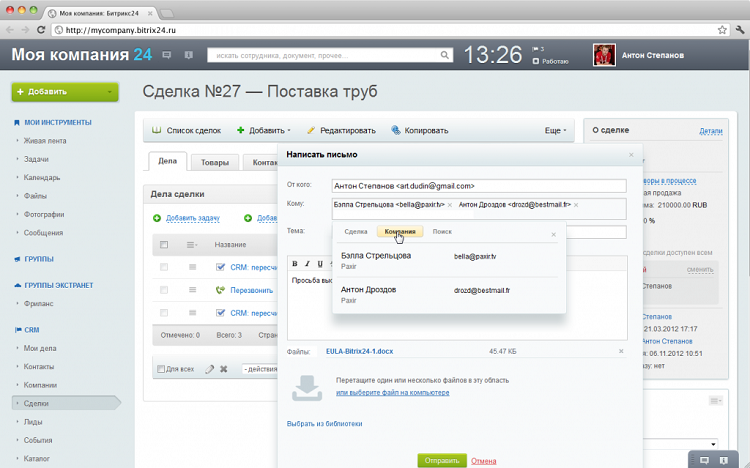Select Сделка tab in recipient popup
This screenshot has height=468, width=750.
[x=356, y=232]
